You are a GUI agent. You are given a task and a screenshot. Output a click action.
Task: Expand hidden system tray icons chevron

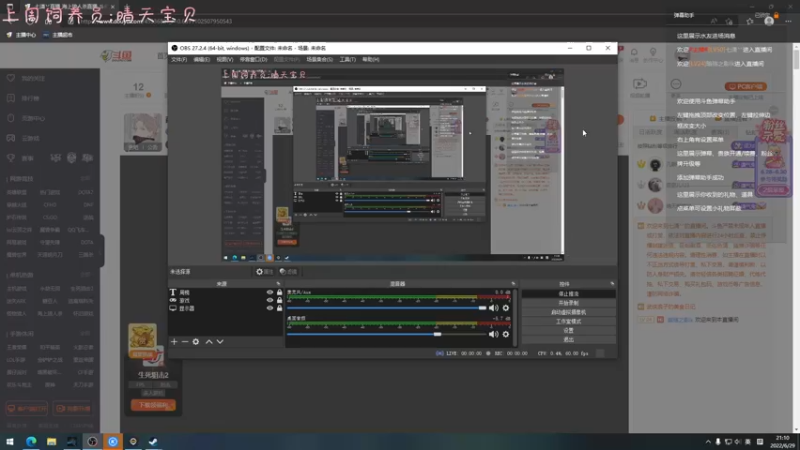(x=708, y=441)
